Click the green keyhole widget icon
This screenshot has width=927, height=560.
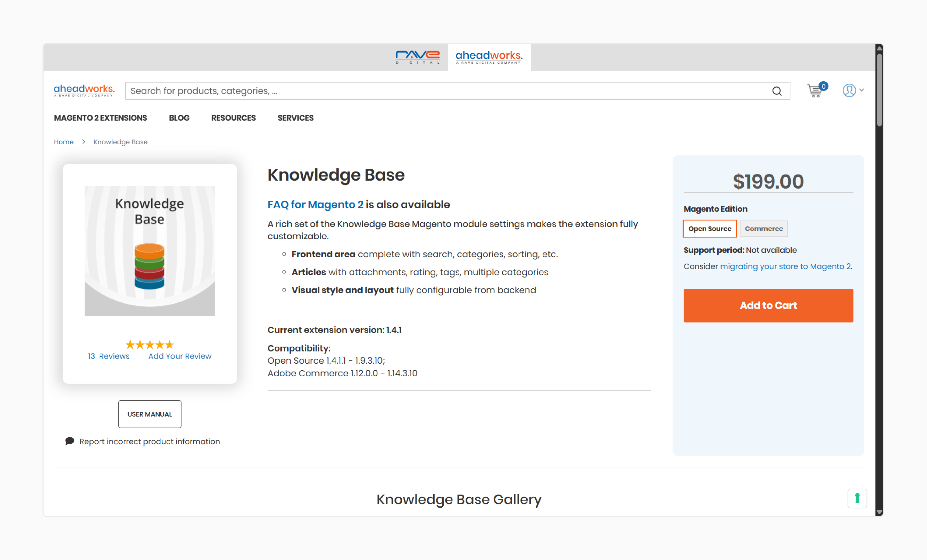point(857,498)
